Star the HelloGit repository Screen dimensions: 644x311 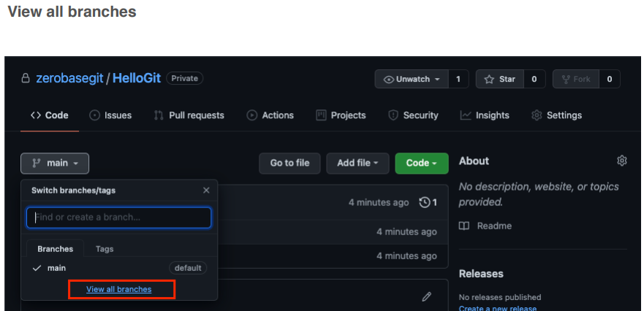(x=499, y=79)
